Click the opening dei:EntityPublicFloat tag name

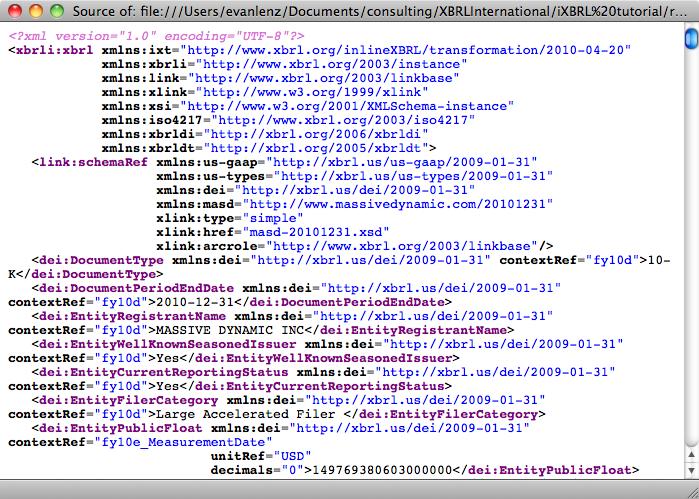coord(120,428)
